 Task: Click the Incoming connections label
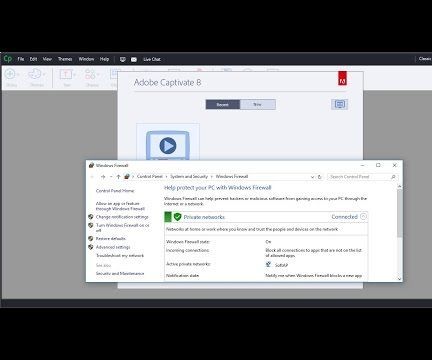click(x=188, y=250)
